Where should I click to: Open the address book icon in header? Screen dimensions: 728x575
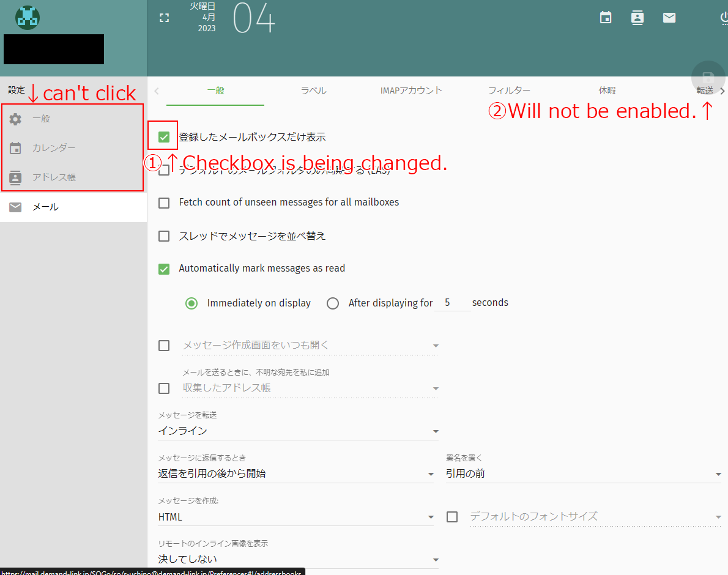point(637,18)
